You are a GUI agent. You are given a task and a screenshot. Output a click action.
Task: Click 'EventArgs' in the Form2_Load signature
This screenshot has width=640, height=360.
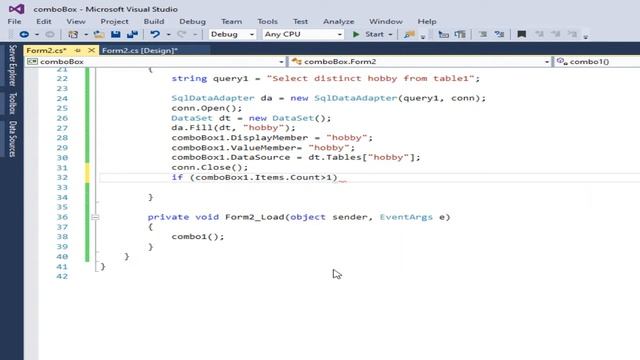pyautogui.click(x=406, y=217)
